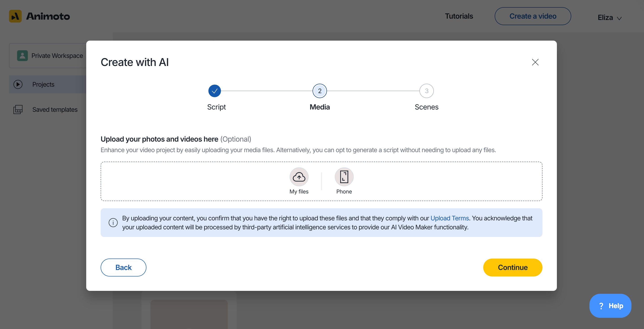The width and height of the screenshot is (644, 329).
Task: Select the completed Script step checkmark
Action: point(214,91)
